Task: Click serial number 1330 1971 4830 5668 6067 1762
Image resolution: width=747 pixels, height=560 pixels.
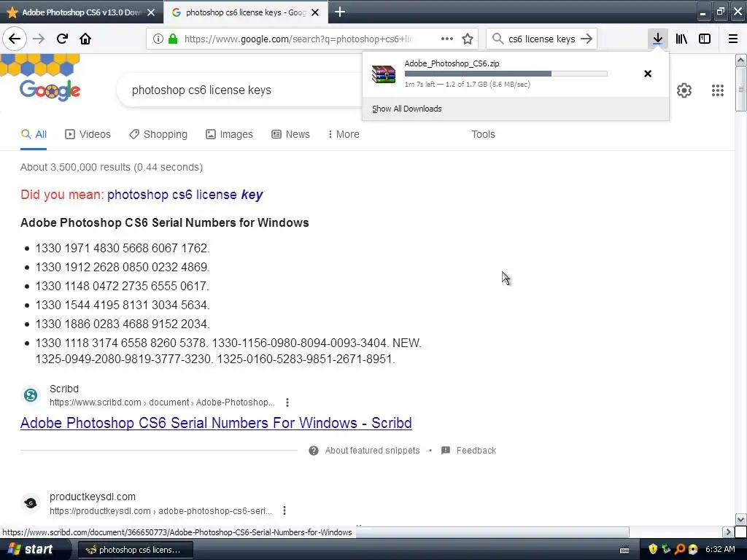Action: pyautogui.click(x=123, y=248)
